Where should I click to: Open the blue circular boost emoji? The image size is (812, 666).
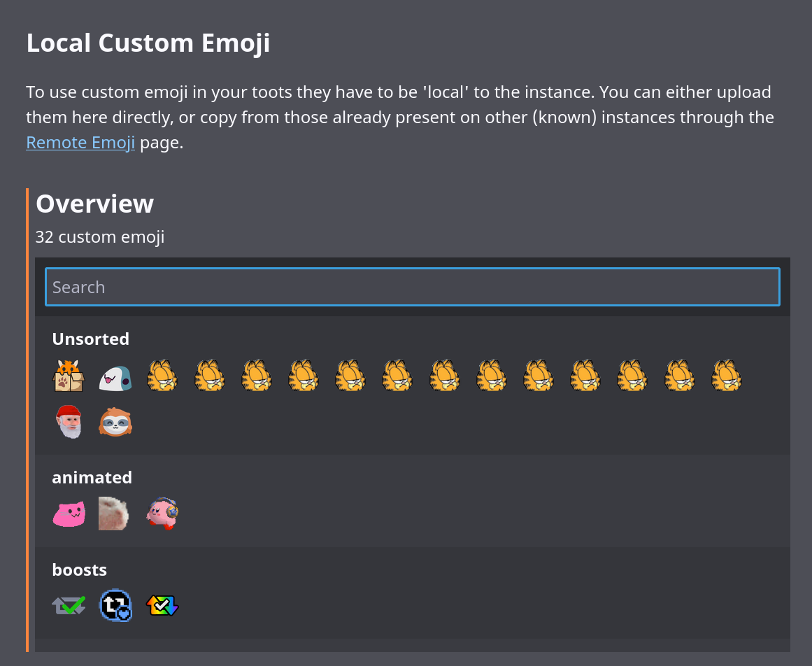click(115, 605)
